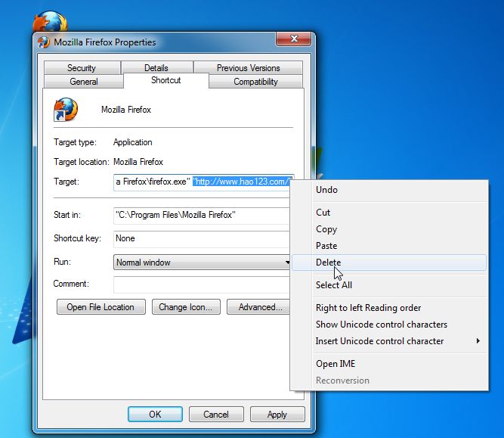Click the Application target type text
504x438 pixels.
(x=133, y=142)
